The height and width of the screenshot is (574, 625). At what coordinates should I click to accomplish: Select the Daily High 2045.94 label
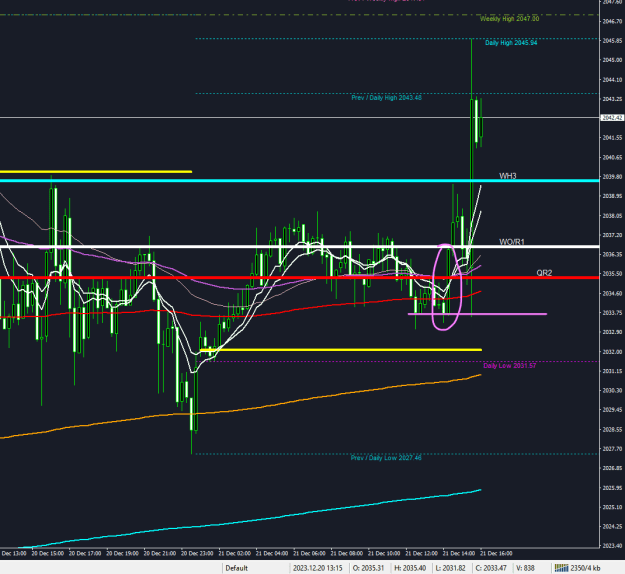pos(511,43)
